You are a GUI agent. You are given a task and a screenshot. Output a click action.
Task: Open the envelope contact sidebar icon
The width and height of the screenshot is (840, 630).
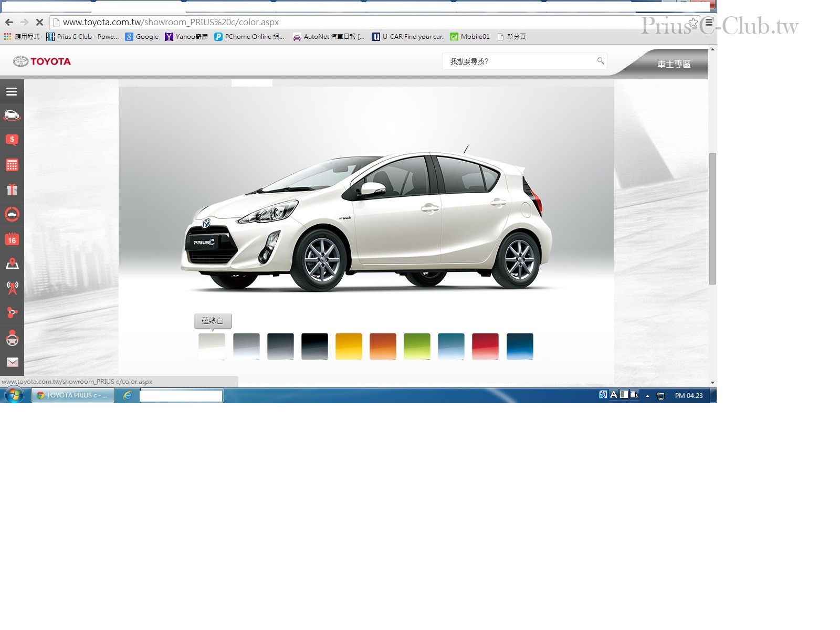[12, 362]
